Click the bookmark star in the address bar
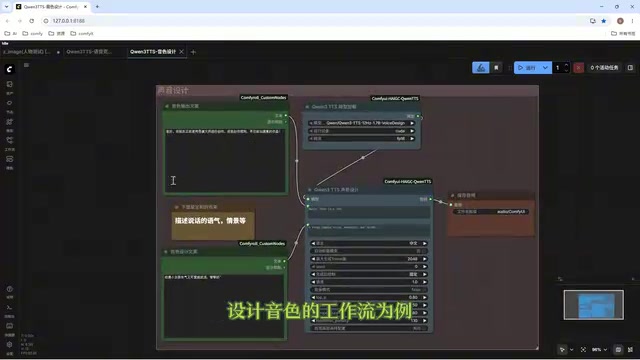The height and width of the screenshot is (360, 640). (x=604, y=21)
